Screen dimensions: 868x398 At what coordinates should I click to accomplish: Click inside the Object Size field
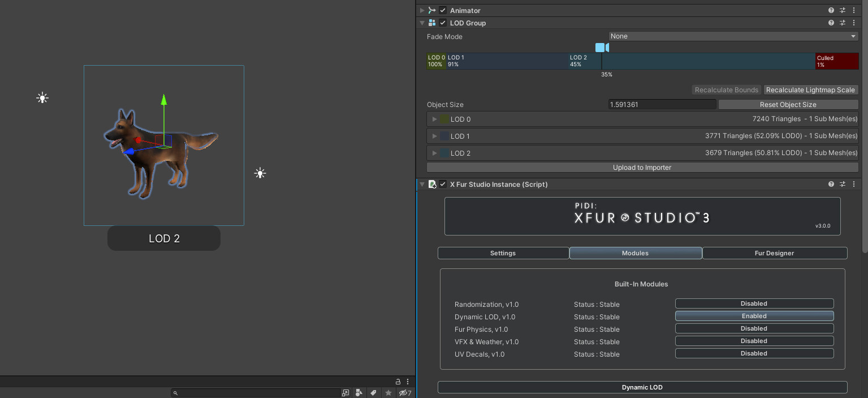(x=662, y=104)
